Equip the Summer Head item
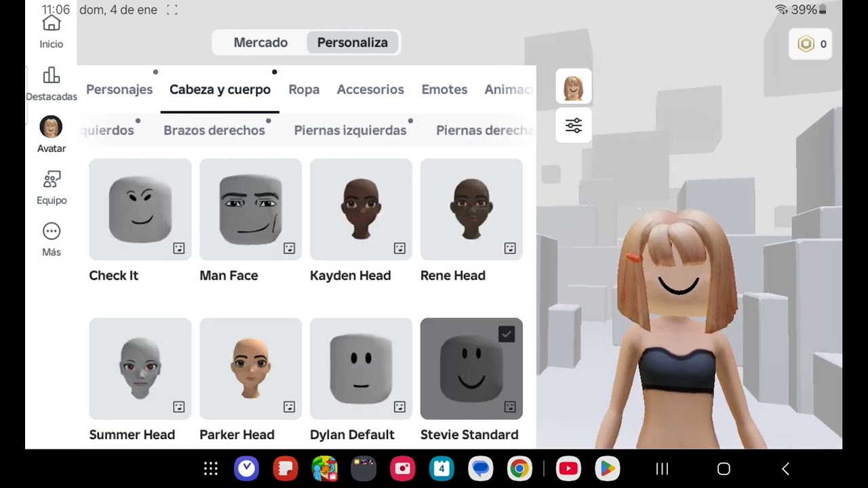 coord(140,369)
